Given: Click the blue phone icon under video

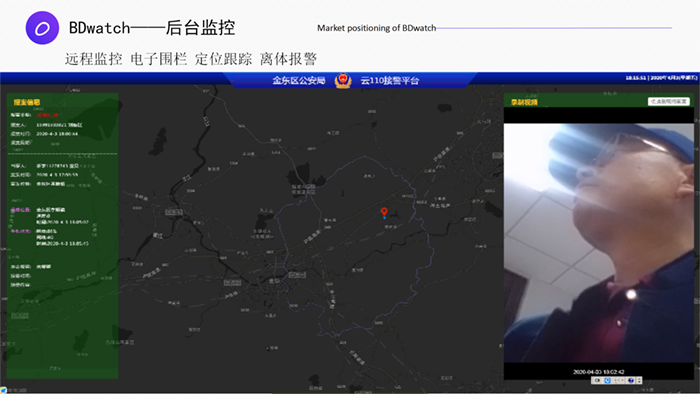Looking at the screenshot, I should (608, 380).
